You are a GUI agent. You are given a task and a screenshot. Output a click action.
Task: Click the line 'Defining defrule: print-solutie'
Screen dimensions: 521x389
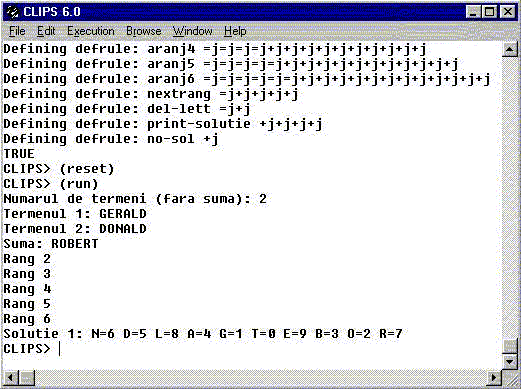163,124
